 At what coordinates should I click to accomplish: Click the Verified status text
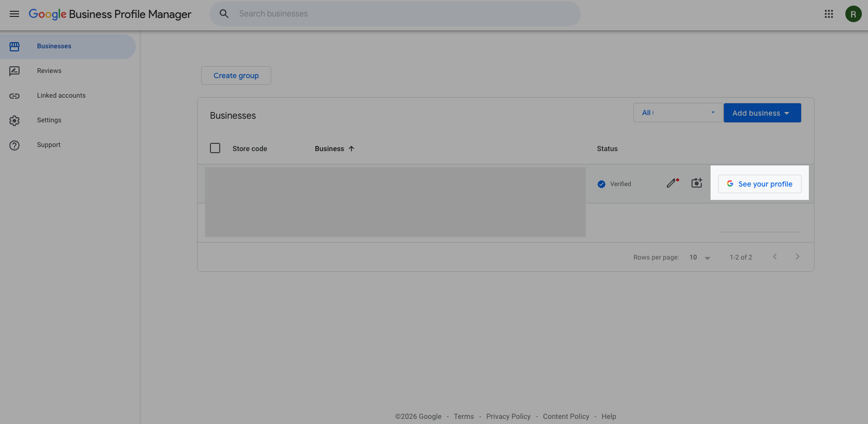(x=621, y=184)
